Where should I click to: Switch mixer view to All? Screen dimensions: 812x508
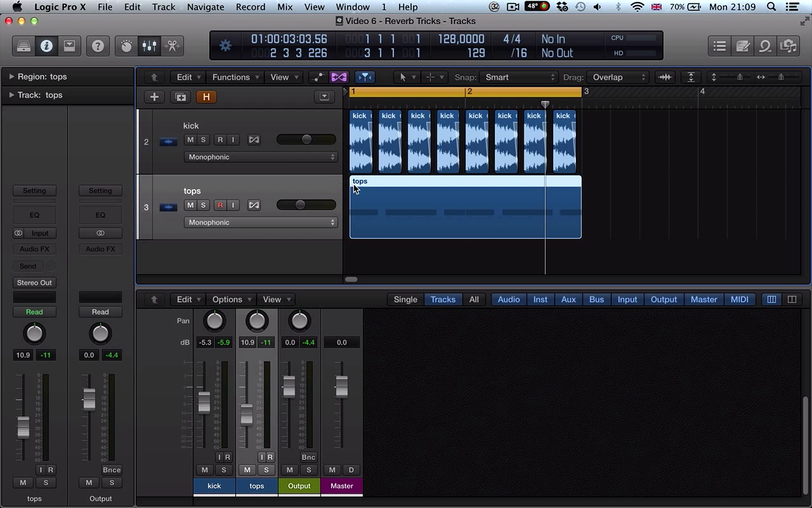click(474, 299)
